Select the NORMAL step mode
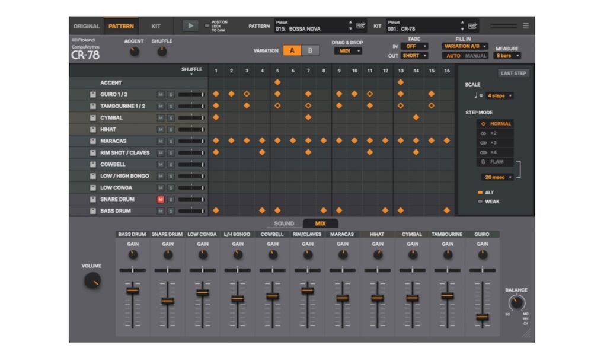This screenshot has height=364, width=607. (x=497, y=124)
